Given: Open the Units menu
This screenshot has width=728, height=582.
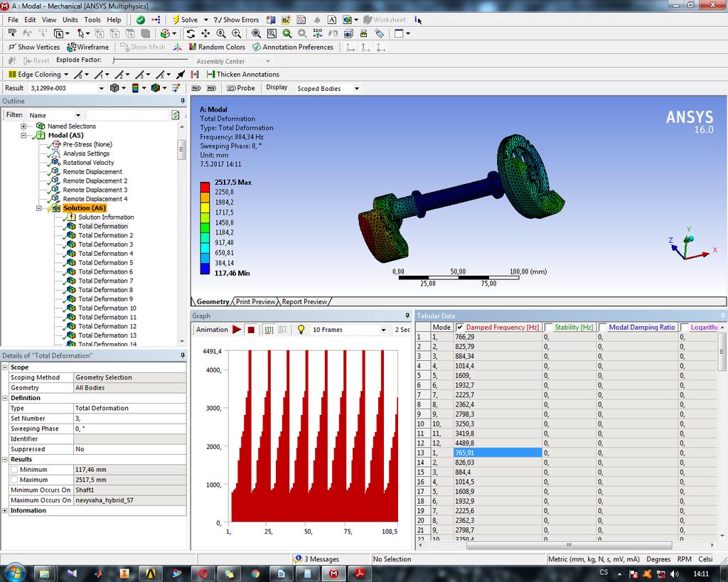Looking at the screenshot, I should [x=70, y=19].
